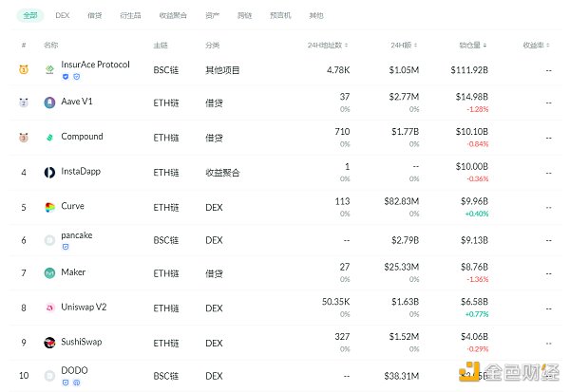The width and height of the screenshot is (570, 392).
Task: Select the 收益聚合 category tab
Action: pos(173,15)
